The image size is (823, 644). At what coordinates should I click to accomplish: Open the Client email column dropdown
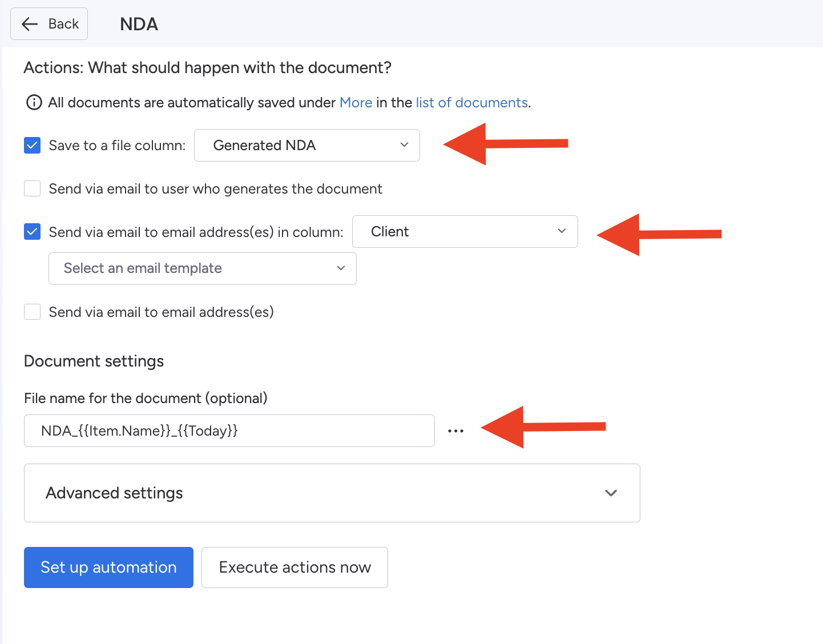pyautogui.click(x=464, y=231)
